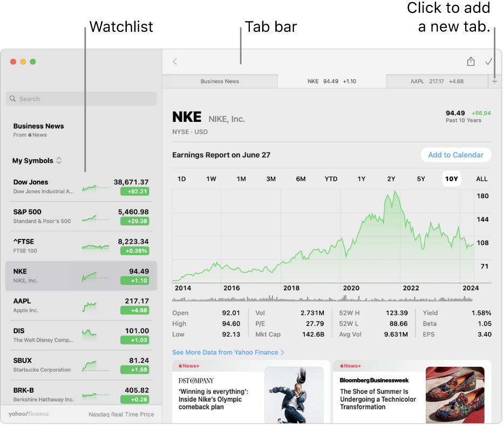Viewport: 504px width, 425px height.
Task: Select the S&P 500 watchlist row
Action: (x=81, y=216)
